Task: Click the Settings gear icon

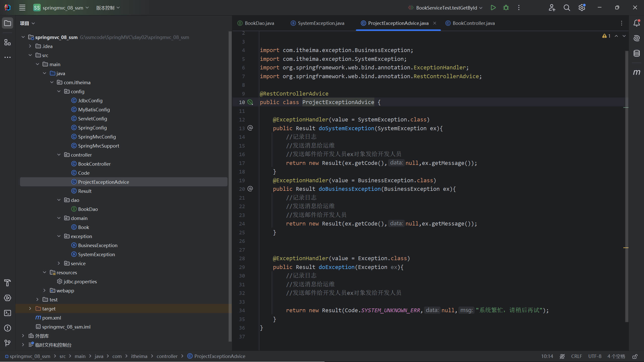Action: click(x=583, y=8)
